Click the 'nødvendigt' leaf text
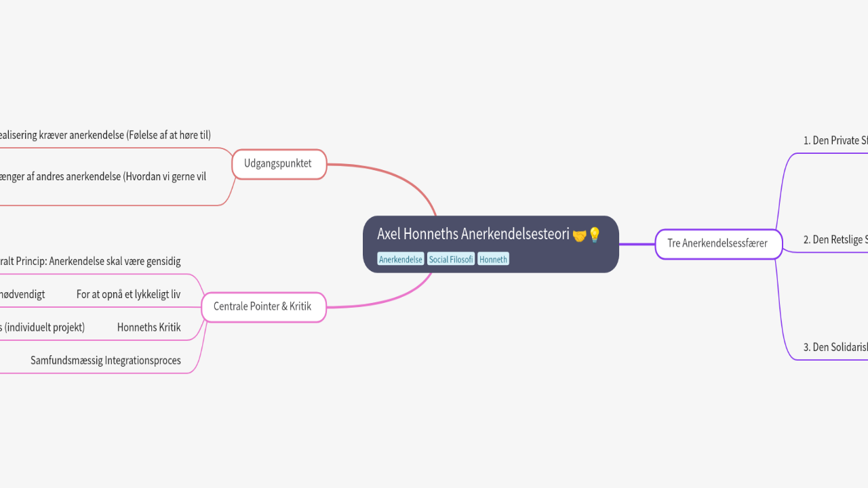The width and height of the screenshot is (868, 488). tap(22, 294)
